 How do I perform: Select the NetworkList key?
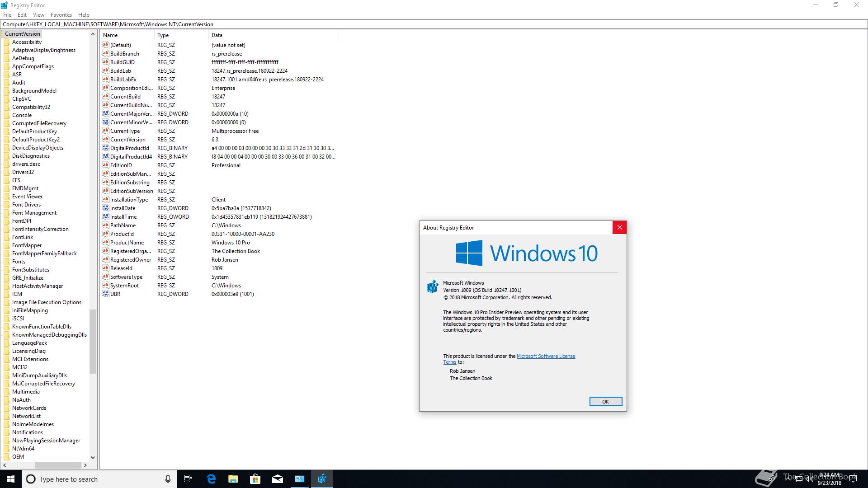coord(26,416)
